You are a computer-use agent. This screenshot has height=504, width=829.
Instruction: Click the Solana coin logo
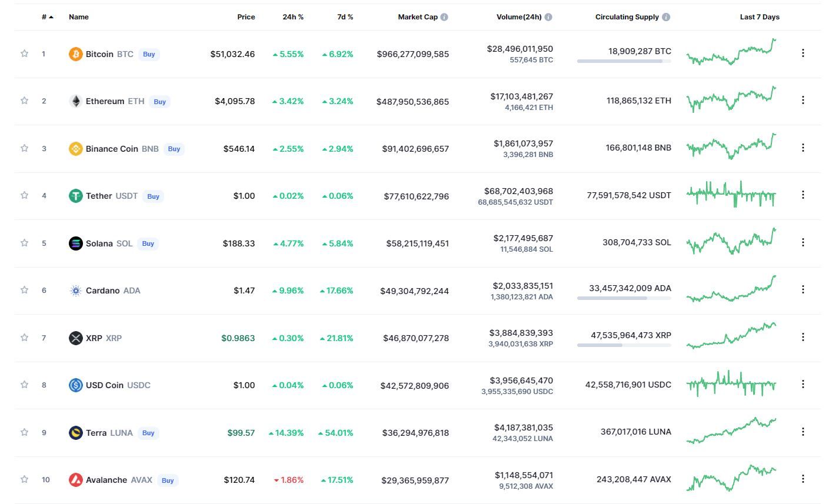click(75, 243)
